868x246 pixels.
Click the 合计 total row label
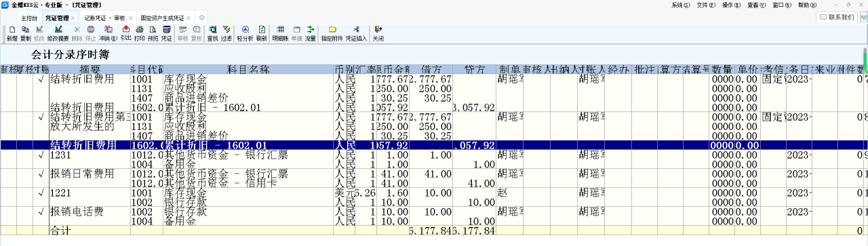pyautogui.click(x=60, y=231)
